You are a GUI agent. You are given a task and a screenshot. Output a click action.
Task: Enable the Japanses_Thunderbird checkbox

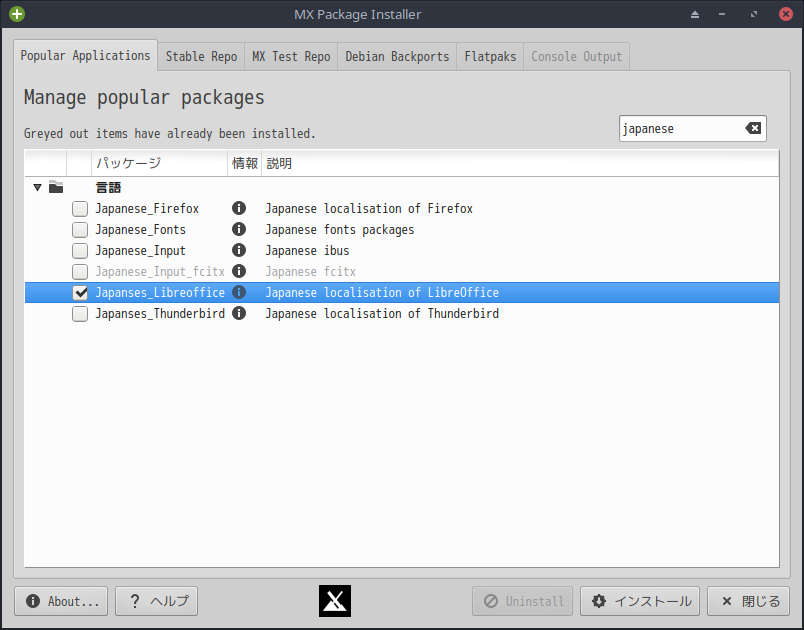(x=80, y=314)
